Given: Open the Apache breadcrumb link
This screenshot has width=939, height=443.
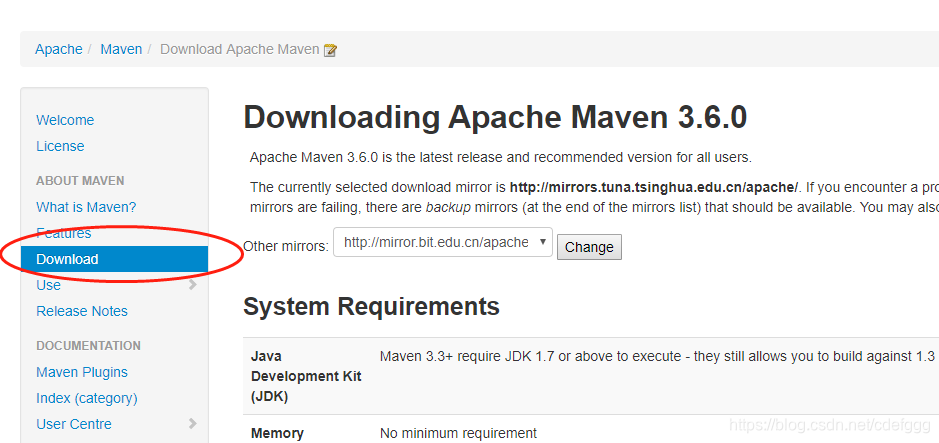Looking at the screenshot, I should (x=59, y=49).
